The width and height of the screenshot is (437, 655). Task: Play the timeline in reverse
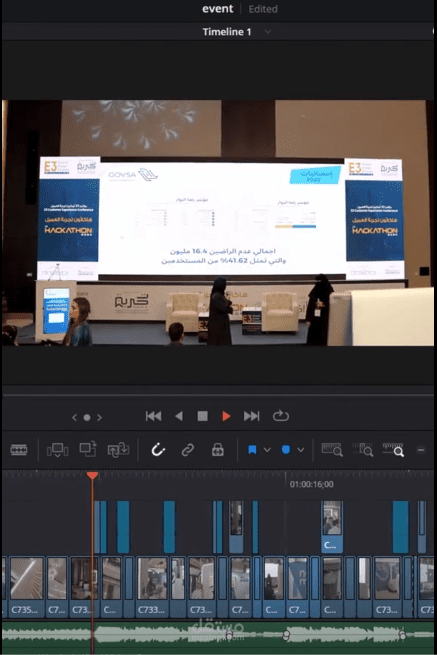click(179, 416)
